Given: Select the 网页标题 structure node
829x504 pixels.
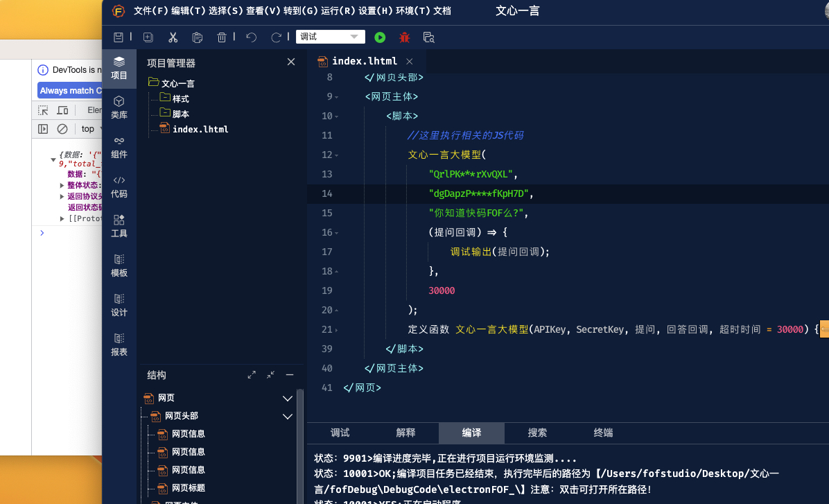Looking at the screenshot, I should [x=182, y=487].
